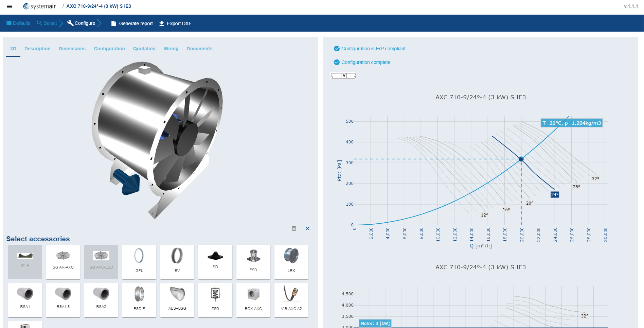The image size is (644, 328).
Task: Switch to the 3D tab
Action: point(13,49)
